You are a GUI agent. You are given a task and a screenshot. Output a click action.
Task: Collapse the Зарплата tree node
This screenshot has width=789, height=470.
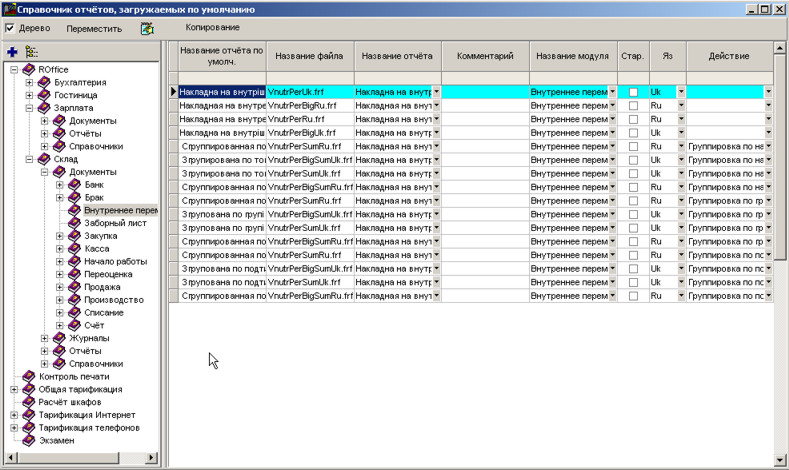30,108
